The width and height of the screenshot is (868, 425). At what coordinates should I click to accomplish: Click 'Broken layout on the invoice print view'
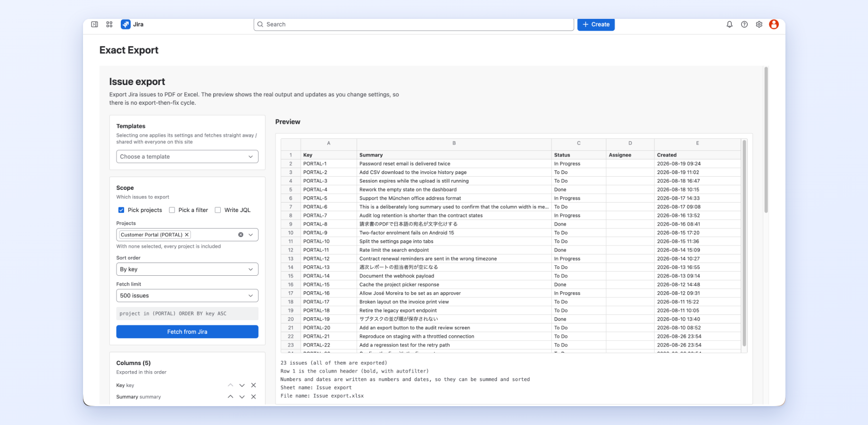click(454, 302)
